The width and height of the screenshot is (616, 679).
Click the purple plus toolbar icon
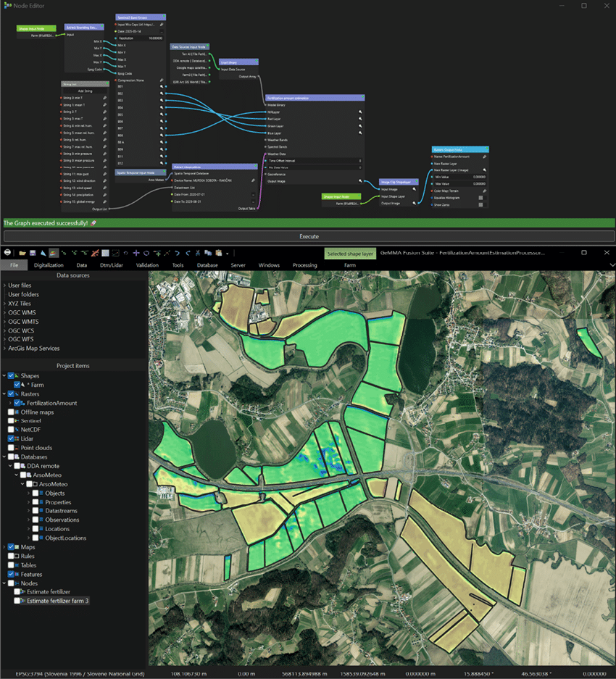click(136, 253)
